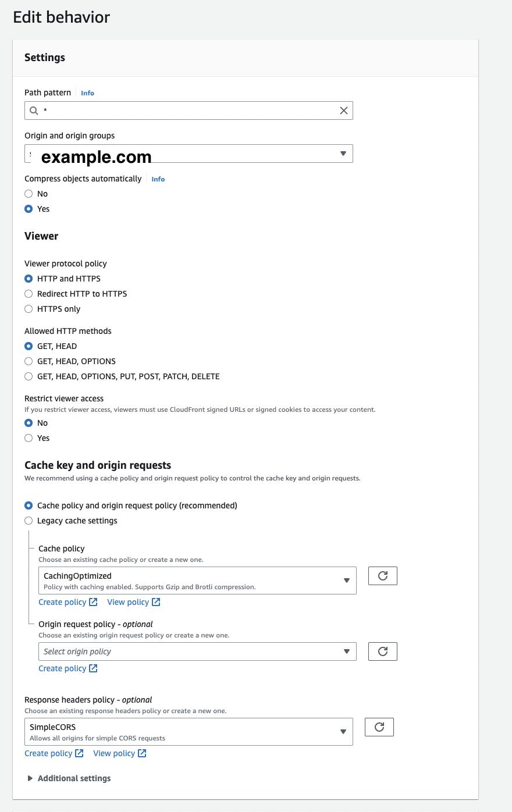The image size is (512, 812).
Task: Click external link icon beside response headers View policy
Action: (142, 753)
